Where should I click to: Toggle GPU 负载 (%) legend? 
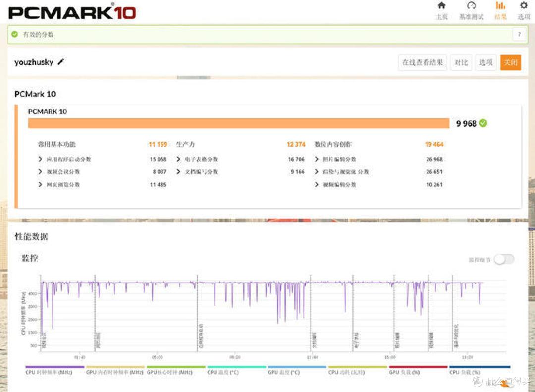point(418,371)
